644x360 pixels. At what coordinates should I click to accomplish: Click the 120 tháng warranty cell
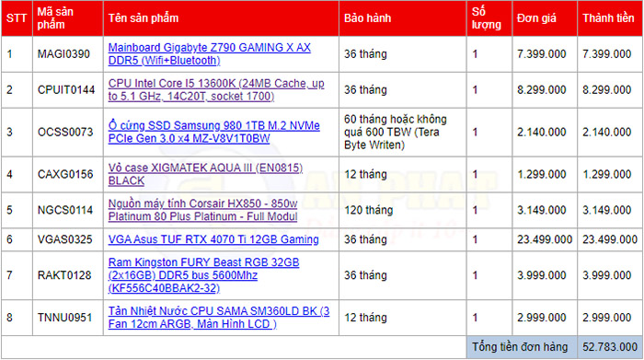(x=403, y=210)
